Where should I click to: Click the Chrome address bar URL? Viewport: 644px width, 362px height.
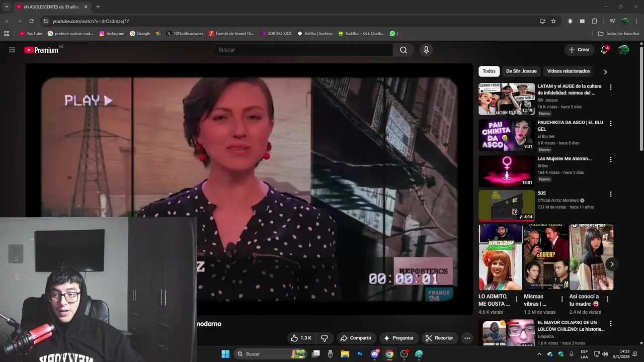point(91,21)
